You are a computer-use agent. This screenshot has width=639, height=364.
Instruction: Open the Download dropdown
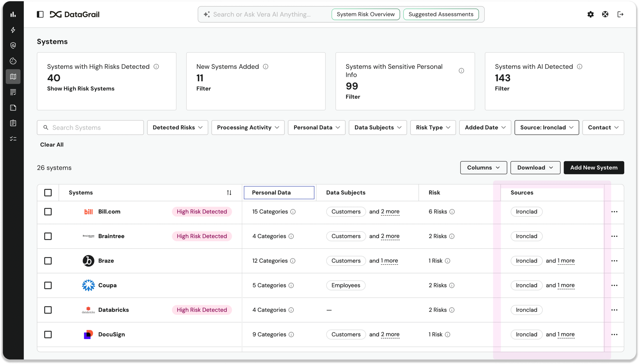tap(535, 168)
